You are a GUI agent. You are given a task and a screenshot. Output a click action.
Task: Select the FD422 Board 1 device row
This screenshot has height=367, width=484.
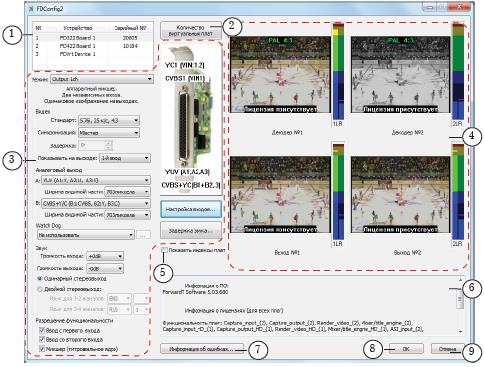coord(92,46)
